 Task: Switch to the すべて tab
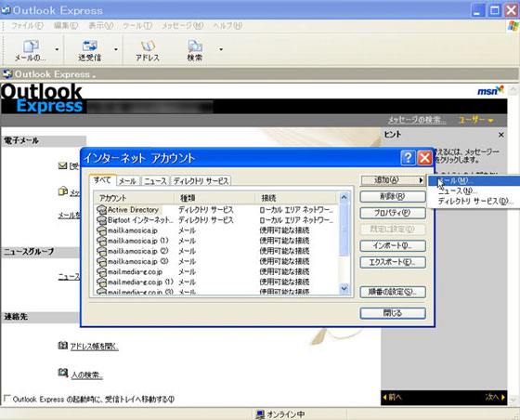pyautogui.click(x=102, y=180)
